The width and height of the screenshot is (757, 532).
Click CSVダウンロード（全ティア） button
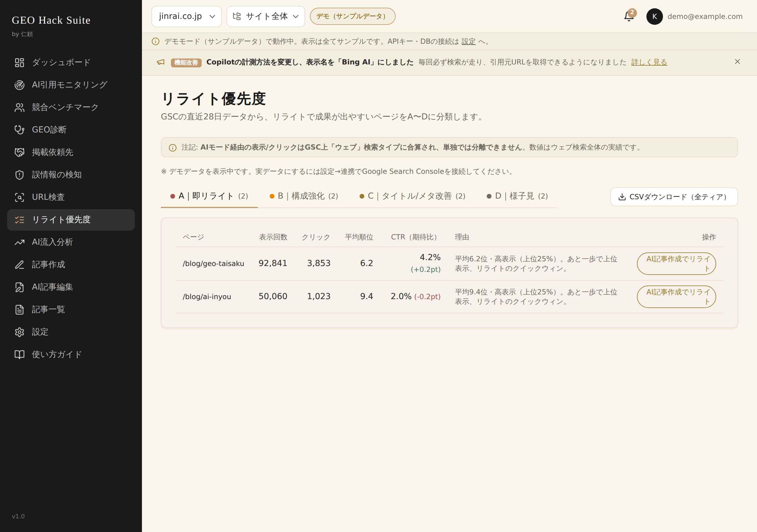[x=674, y=197]
